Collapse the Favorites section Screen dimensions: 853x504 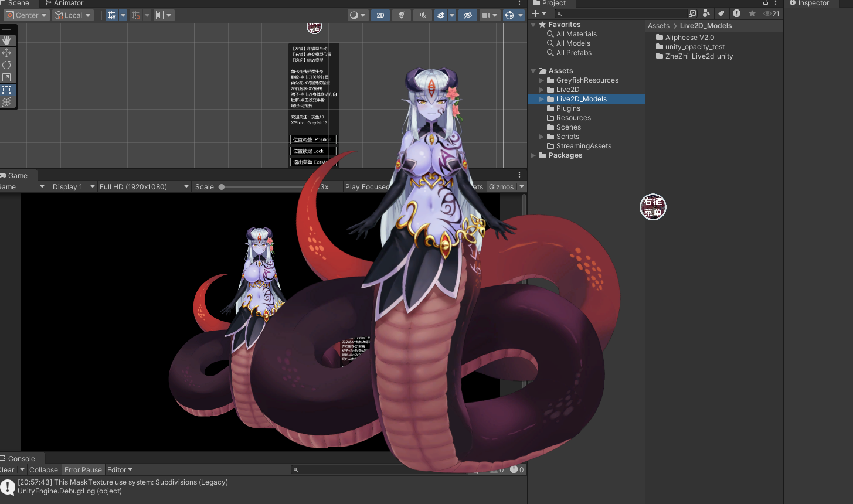tap(533, 25)
